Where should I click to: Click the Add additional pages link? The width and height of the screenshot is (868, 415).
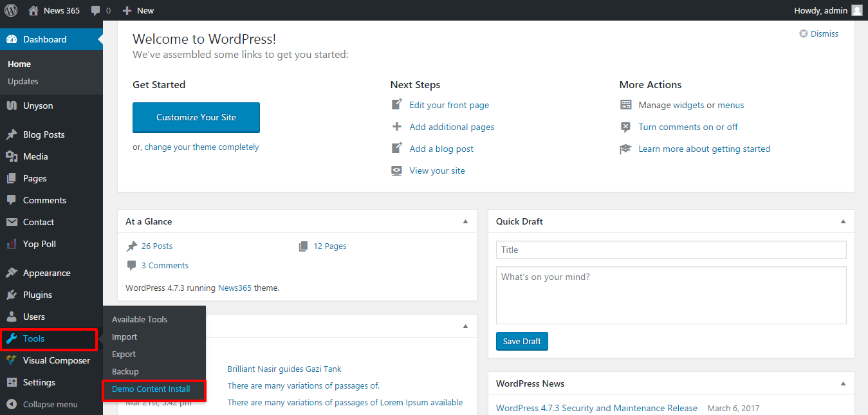[452, 127]
